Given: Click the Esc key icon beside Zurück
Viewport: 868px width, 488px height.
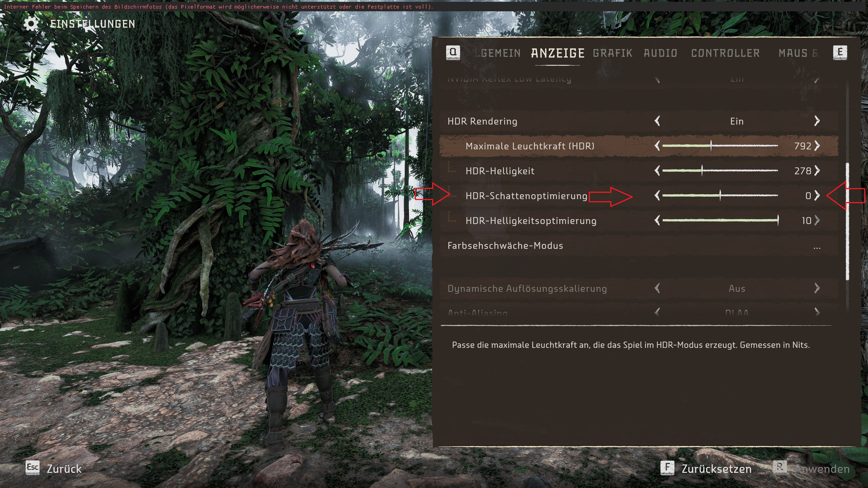Looking at the screenshot, I should pos(32,468).
